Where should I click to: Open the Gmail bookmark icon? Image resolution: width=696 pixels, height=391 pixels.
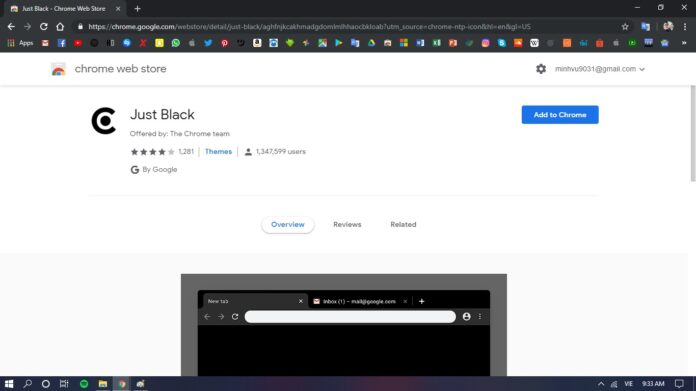[45, 43]
